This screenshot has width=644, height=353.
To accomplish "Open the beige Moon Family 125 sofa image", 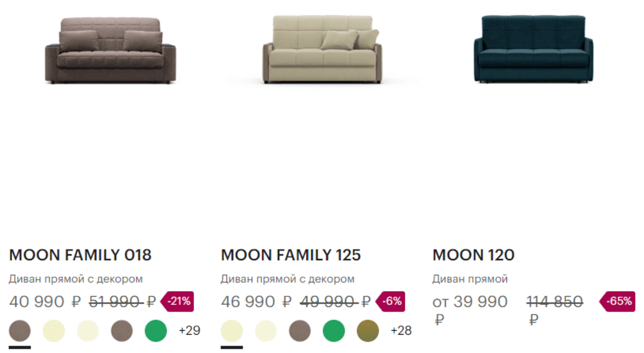I will point(322,49).
